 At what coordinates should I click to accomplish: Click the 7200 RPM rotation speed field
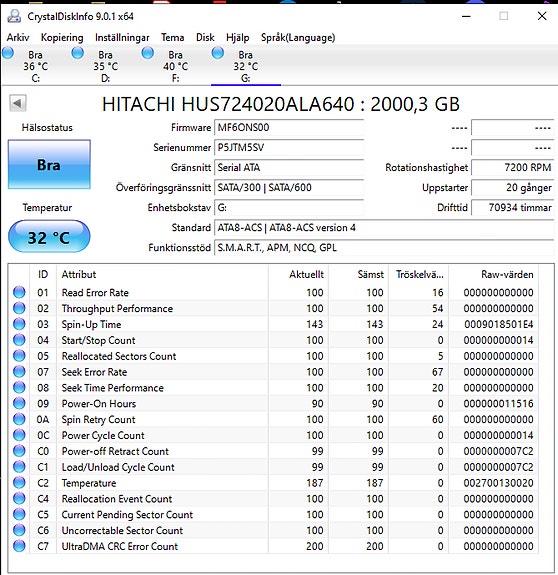pyautogui.click(x=513, y=168)
